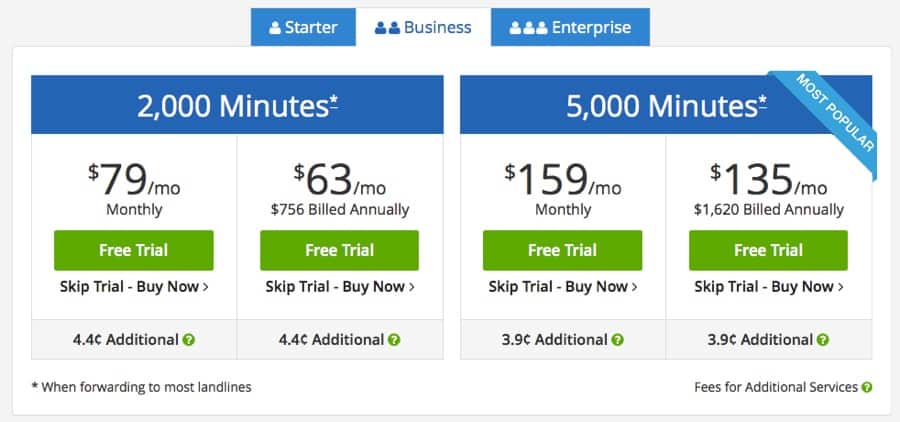Image resolution: width=900 pixels, height=422 pixels.
Task: Skip trial and buy the $159/mo plan
Action: 562,287
